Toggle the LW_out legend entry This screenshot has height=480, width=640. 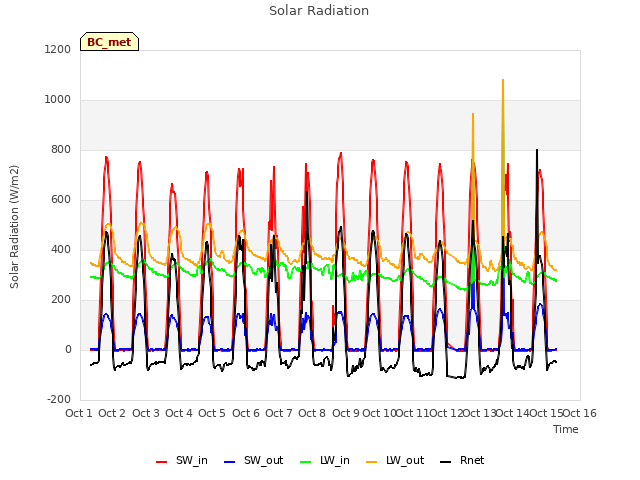395,461
